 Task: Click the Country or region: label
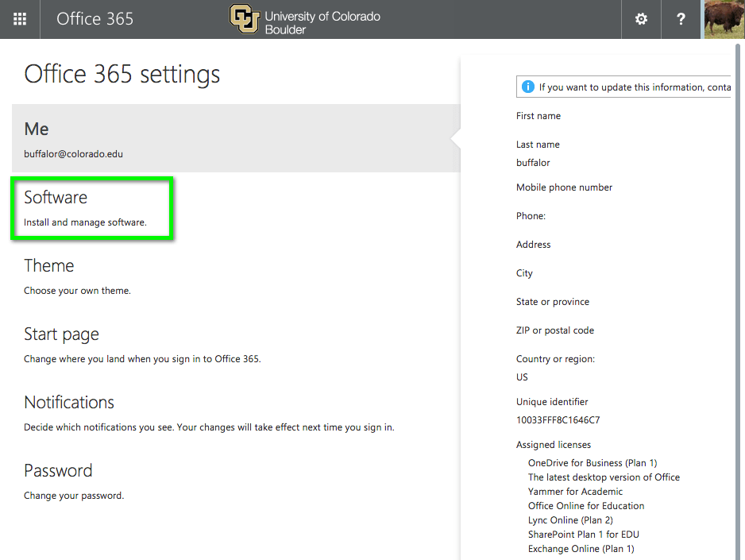click(555, 359)
